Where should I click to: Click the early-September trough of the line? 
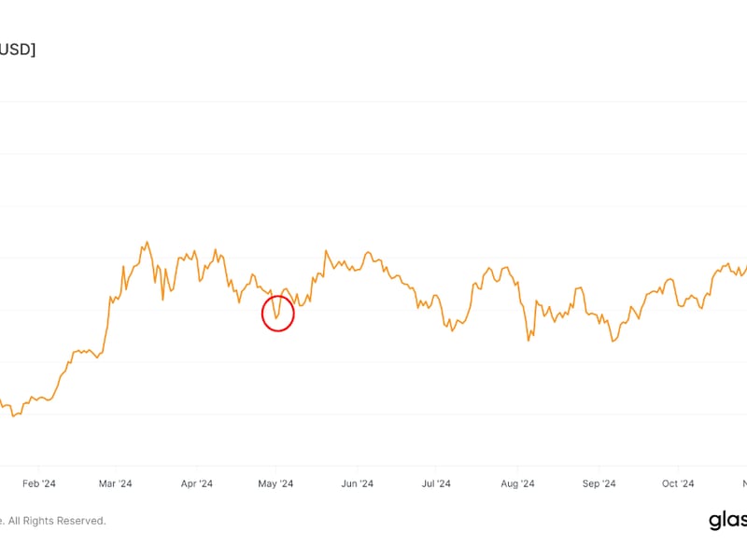tap(613, 342)
